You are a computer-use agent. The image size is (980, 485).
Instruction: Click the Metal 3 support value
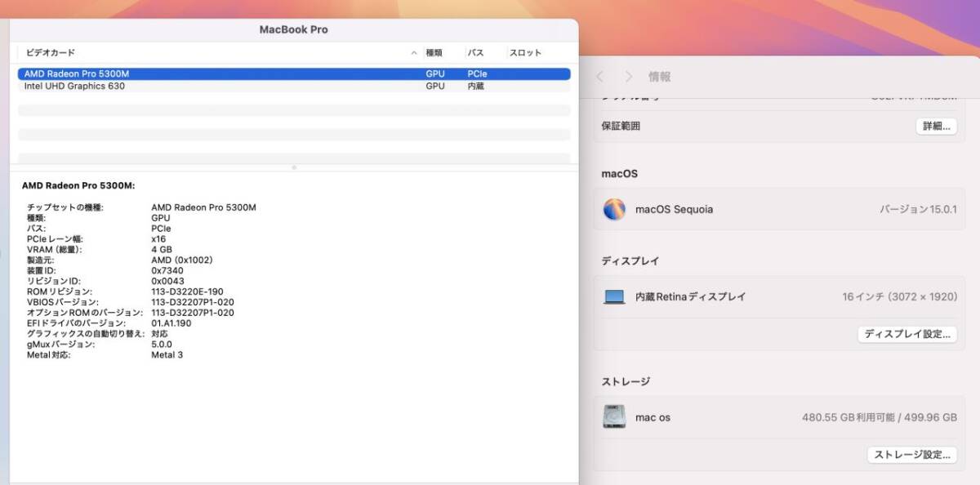pos(167,355)
